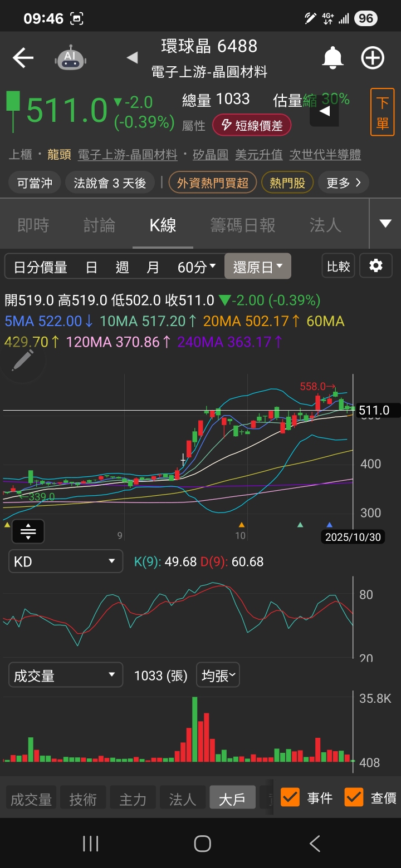Switch to previous stock with left triangle
The width and height of the screenshot is (401, 868).
click(x=132, y=57)
